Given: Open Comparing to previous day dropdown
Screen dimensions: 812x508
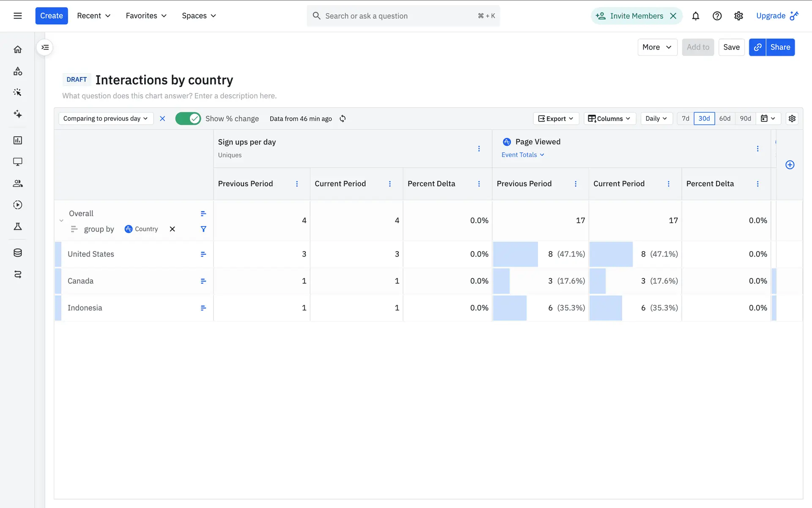Looking at the screenshot, I should [105, 119].
